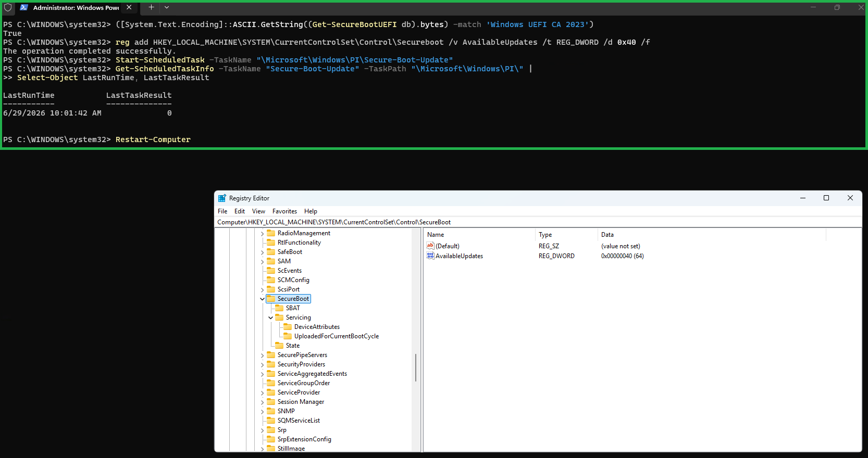Select the UploadedForCurrentBootCycle key
Screen dimensions: 868x458
coord(337,336)
